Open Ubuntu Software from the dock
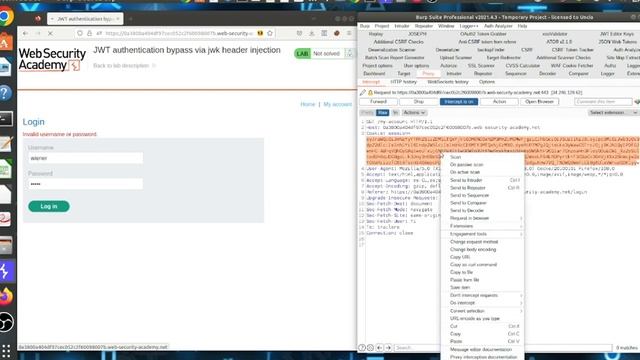640x360 pixels. (x=6, y=42)
